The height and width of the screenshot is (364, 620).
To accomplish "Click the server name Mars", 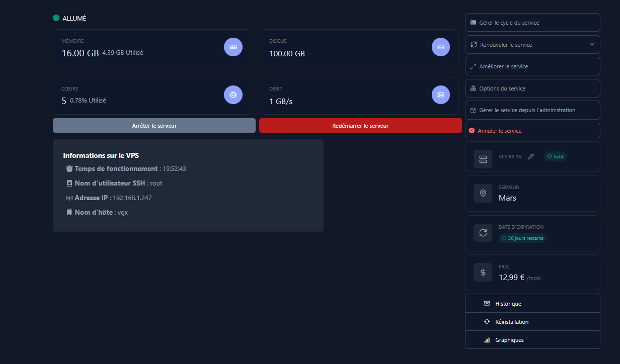I will [x=507, y=198].
